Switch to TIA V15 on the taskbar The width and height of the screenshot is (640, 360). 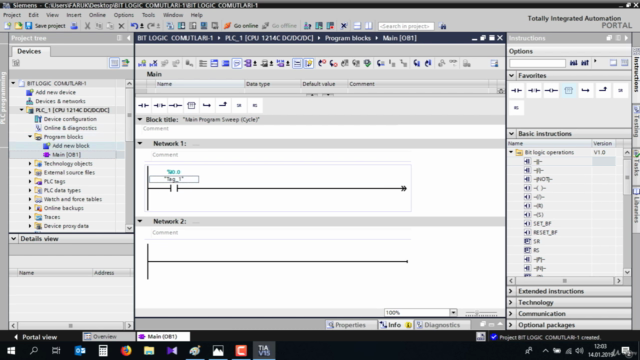(264, 350)
